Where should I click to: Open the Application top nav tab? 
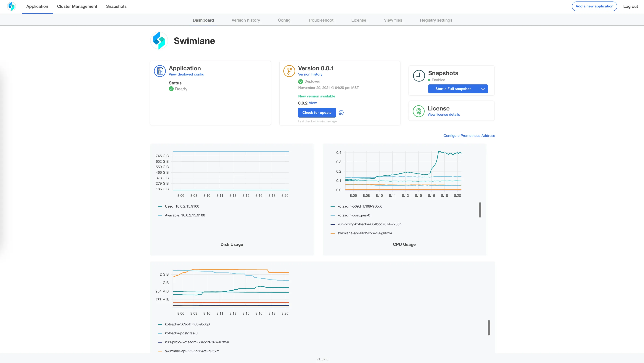[x=37, y=7]
